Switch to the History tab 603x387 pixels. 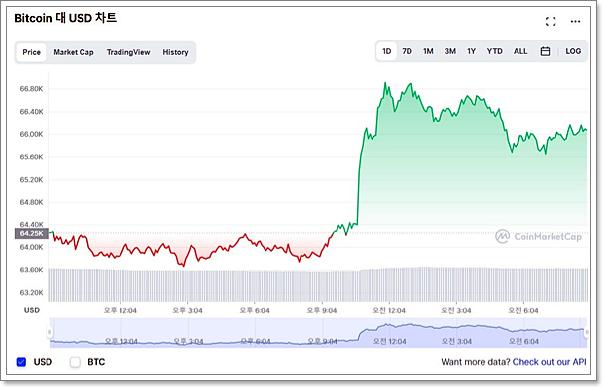tap(175, 52)
